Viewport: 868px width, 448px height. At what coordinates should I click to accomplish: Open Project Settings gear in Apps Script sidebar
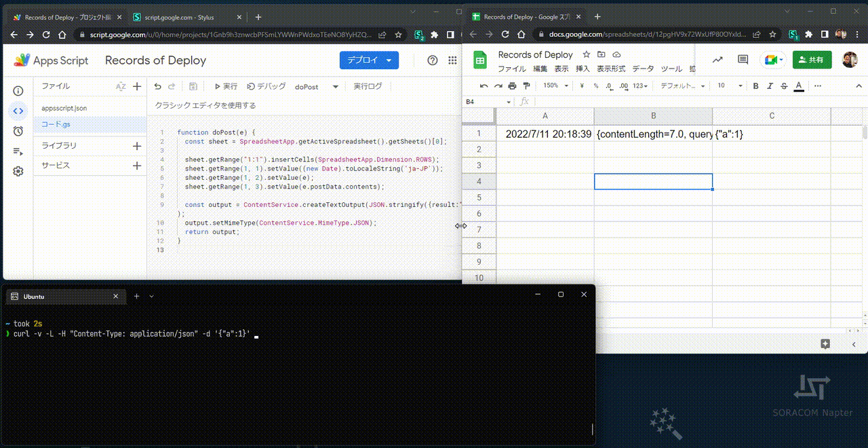[x=18, y=172]
